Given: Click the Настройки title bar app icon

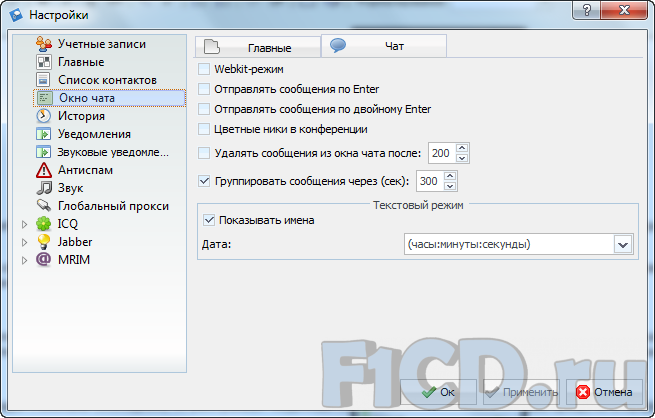Looking at the screenshot, I should [x=16, y=15].
